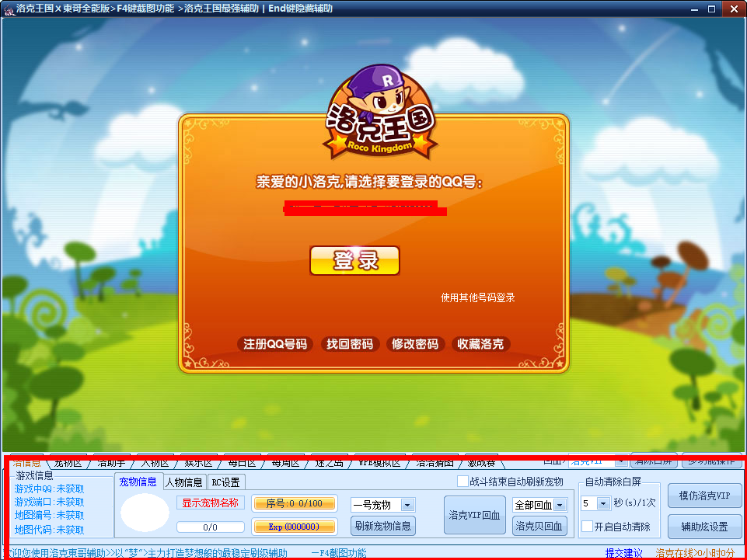Switch to the 激战赛 tab
The image size is (747, 560).
(x=482, y=462)
